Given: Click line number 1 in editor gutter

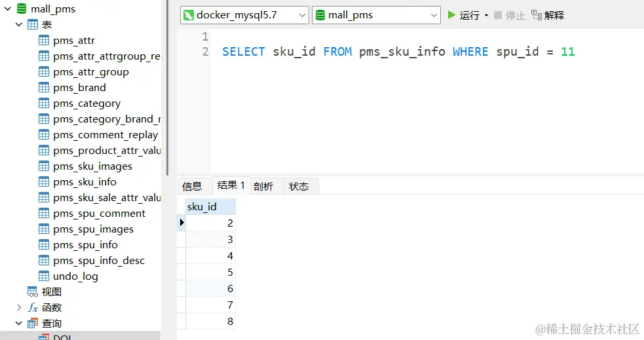Looking at the screenshot, I should (205, 37).
